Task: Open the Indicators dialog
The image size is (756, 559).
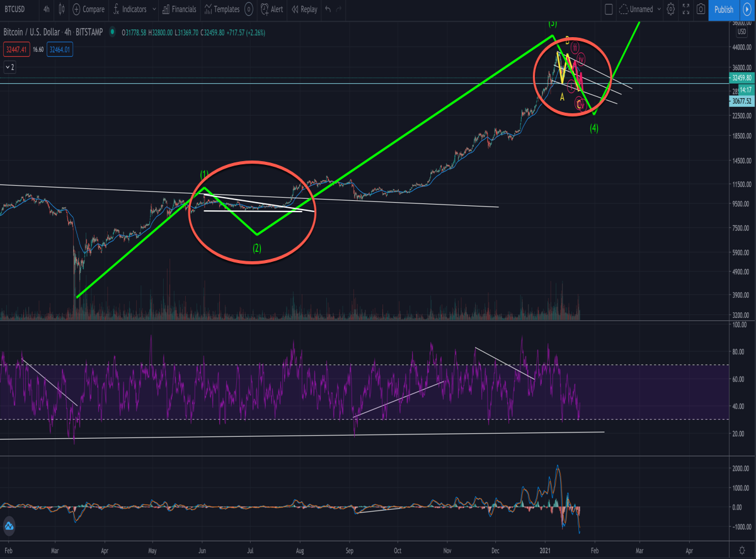Action: pos(130,9)
